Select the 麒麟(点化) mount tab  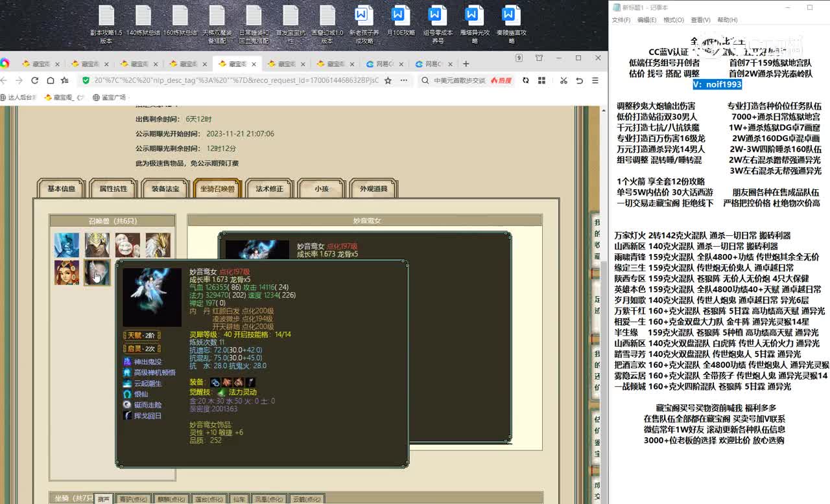pyautogui.click(x=172, y=499)
